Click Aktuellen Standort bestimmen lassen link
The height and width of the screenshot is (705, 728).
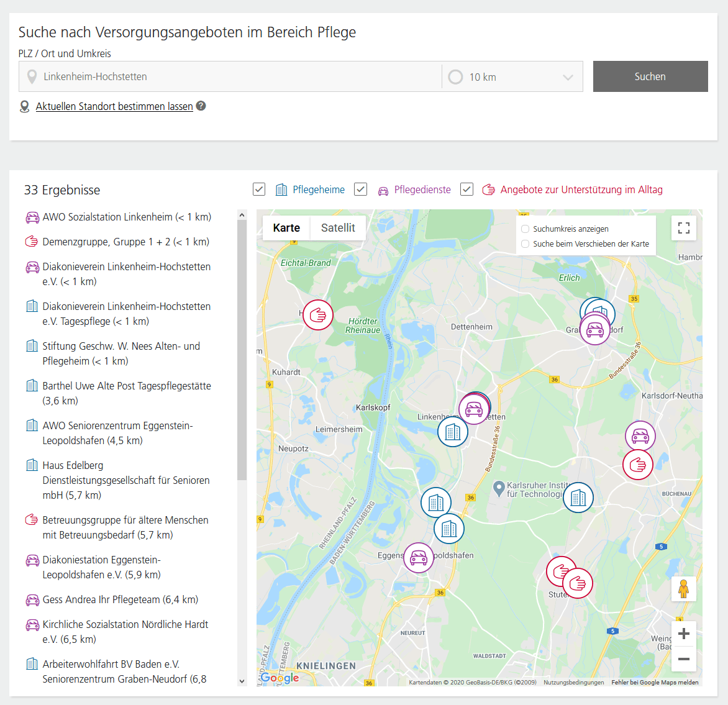point(114,106)
